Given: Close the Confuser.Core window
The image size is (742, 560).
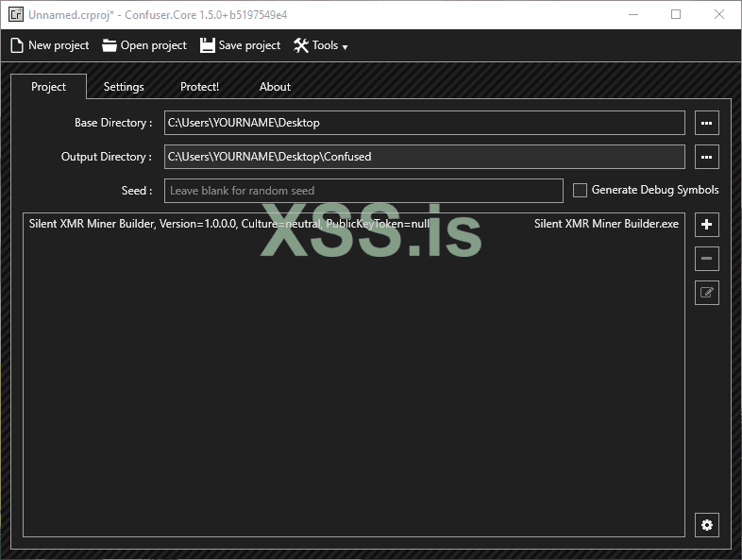Looking at the screenshot, I should pyautogui.click(x=718, y=15).
